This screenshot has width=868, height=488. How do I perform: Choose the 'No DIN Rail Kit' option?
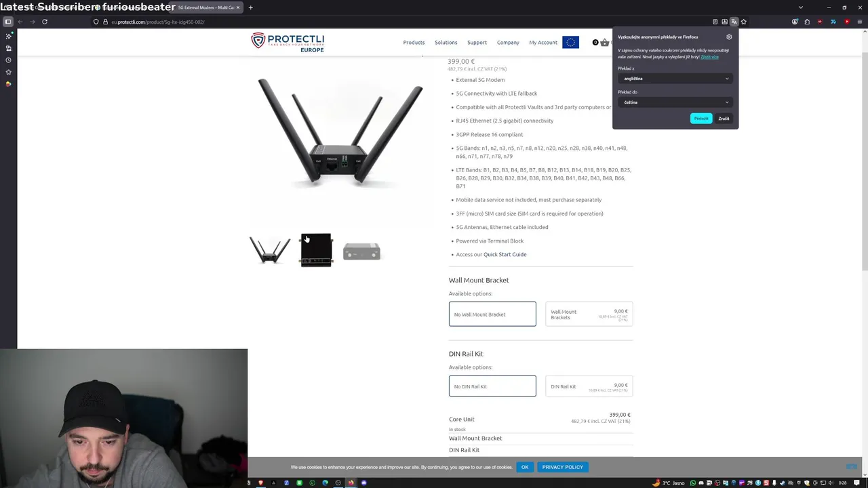pos(492,386)
